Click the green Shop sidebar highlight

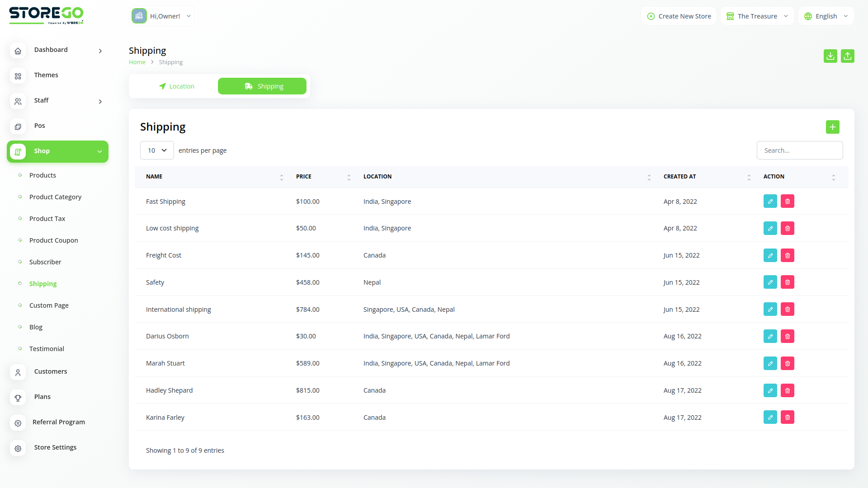57,151
